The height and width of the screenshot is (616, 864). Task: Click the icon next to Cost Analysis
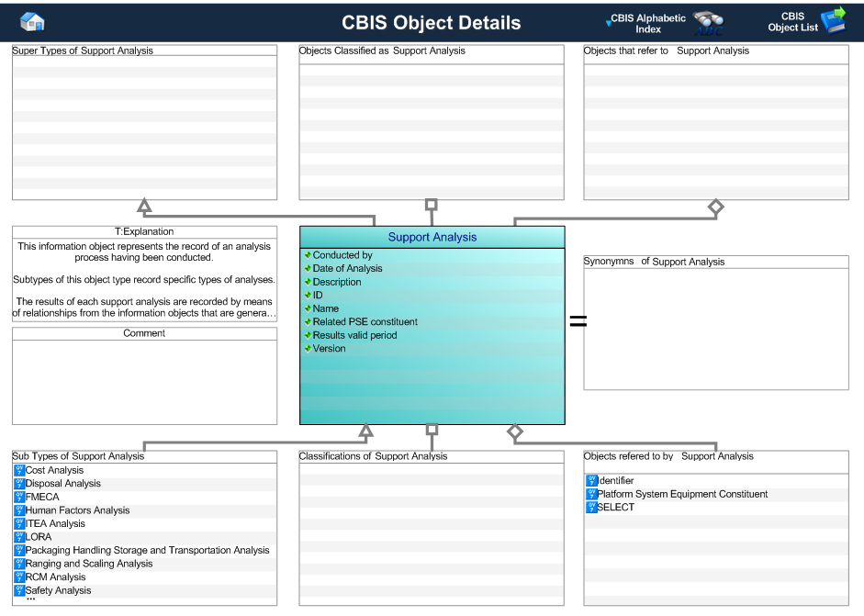(x=20, y=470)
